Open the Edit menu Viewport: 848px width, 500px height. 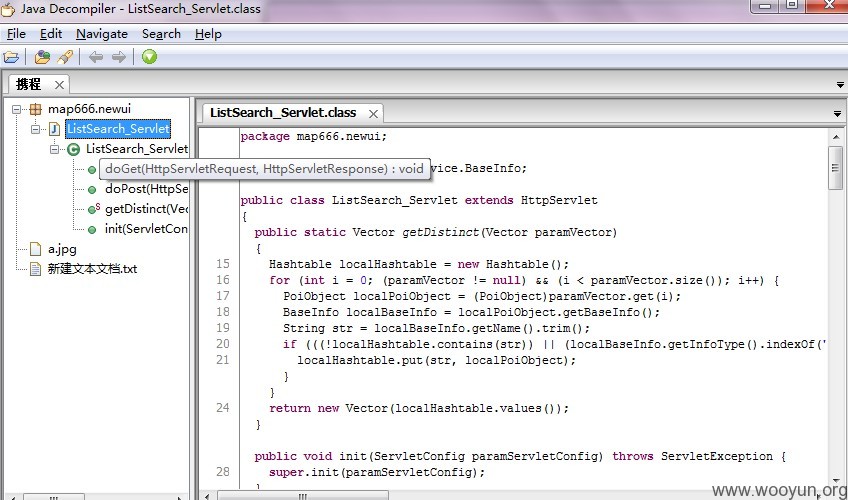[51, 34]
